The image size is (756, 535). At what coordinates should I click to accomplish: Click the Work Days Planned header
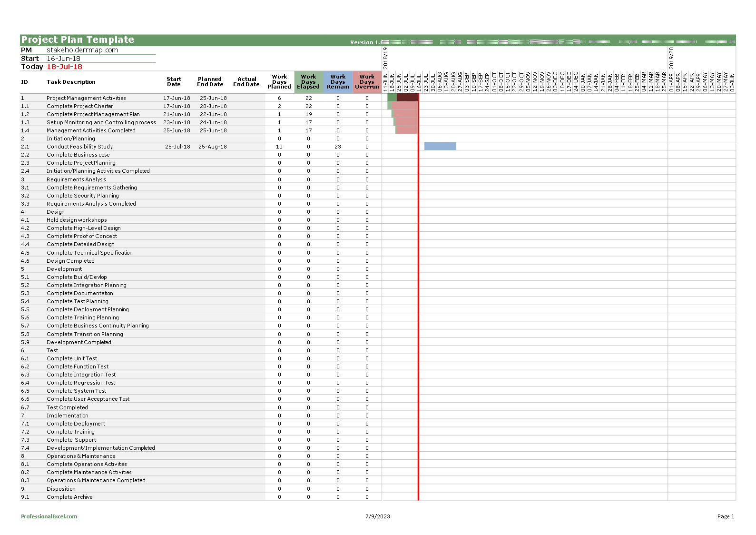279,81
